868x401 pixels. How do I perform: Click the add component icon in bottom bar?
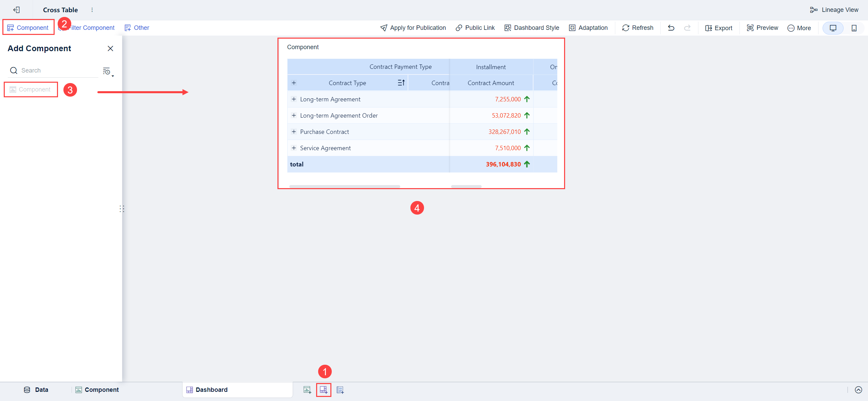[x=307, y=390]
